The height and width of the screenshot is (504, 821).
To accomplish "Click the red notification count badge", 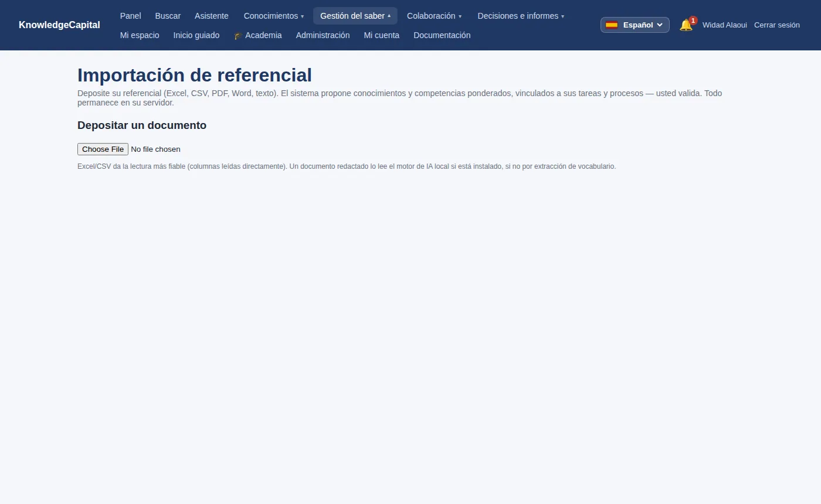I will click(x=693, y=21).
